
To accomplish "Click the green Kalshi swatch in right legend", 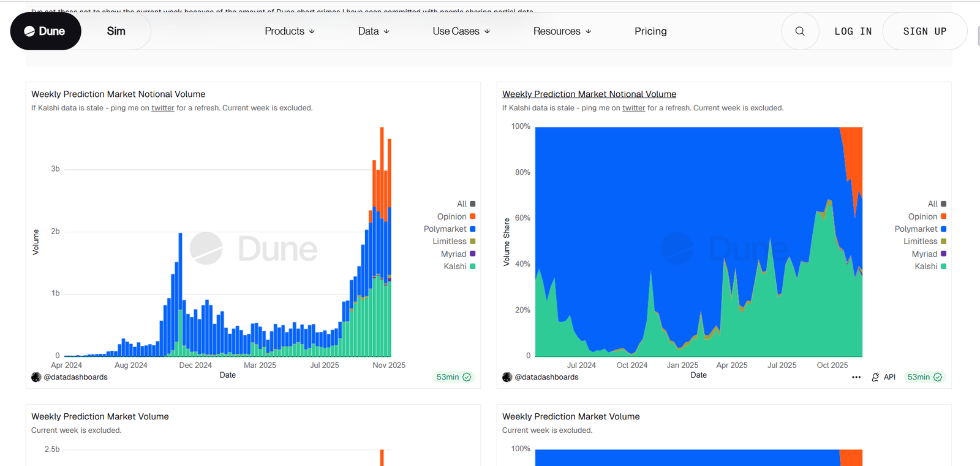I will 943,267.
